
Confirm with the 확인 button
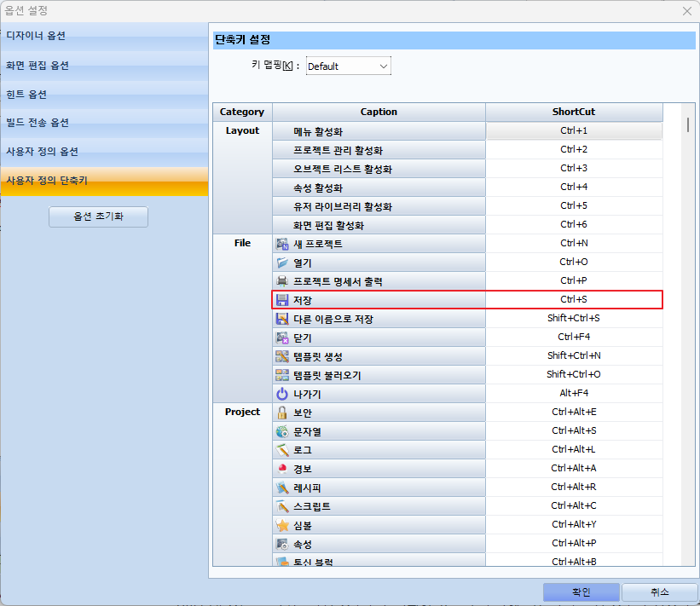(x=581, y=592)
